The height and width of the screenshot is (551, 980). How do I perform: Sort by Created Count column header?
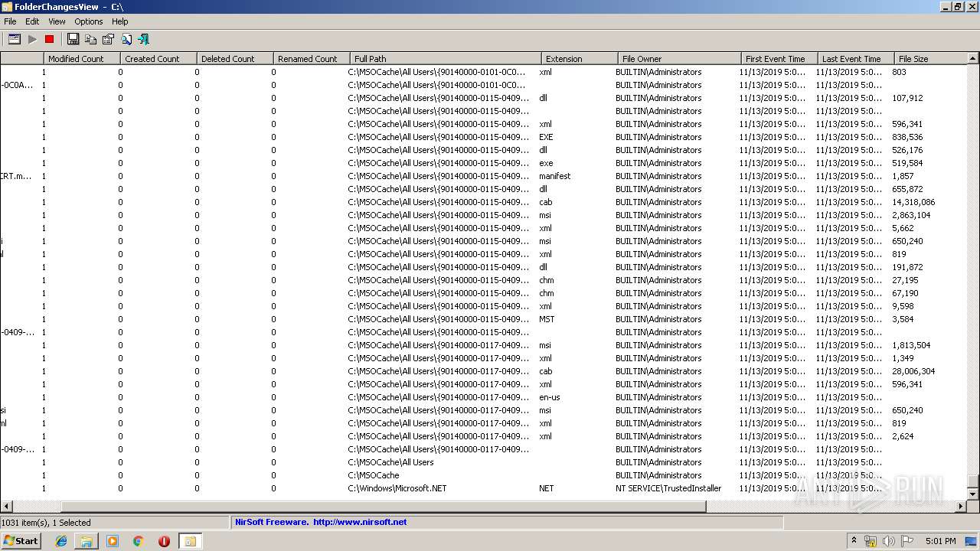click(158, 58)
